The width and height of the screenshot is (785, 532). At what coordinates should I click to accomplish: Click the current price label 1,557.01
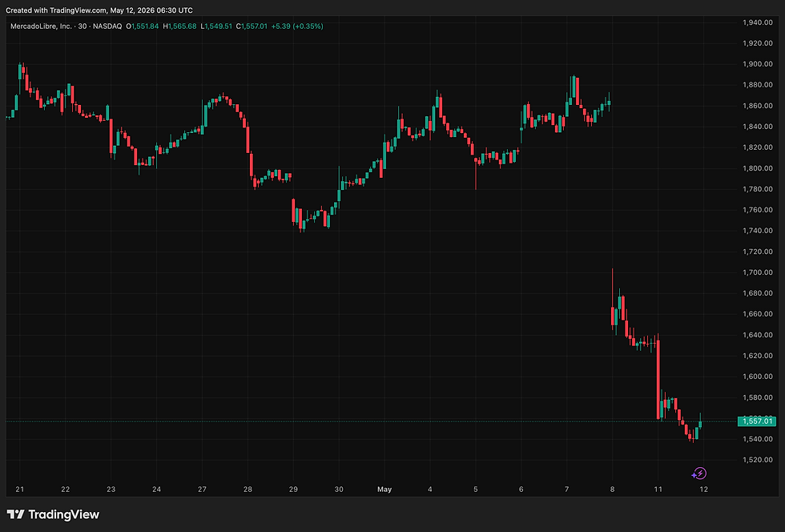(757, 421)
